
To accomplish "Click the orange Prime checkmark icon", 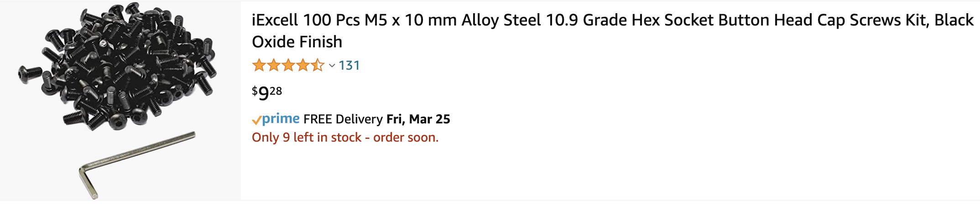I will coord(256,120).
